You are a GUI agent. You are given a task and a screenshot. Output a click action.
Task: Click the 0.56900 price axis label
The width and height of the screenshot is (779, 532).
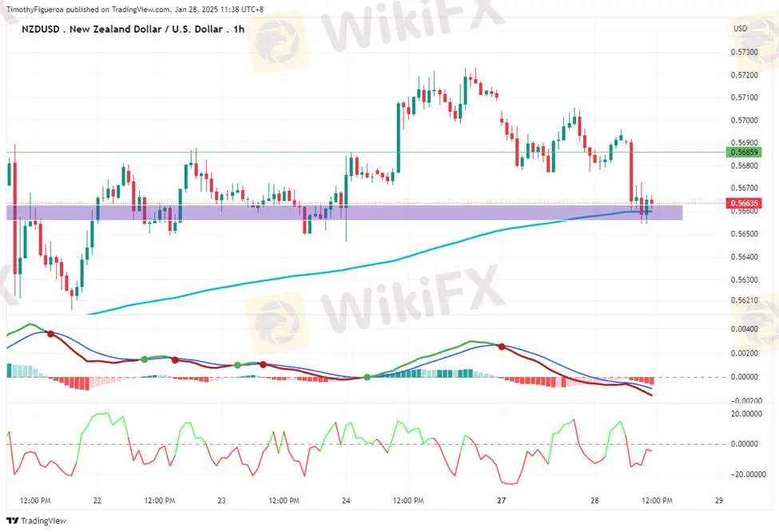(745, 142)
